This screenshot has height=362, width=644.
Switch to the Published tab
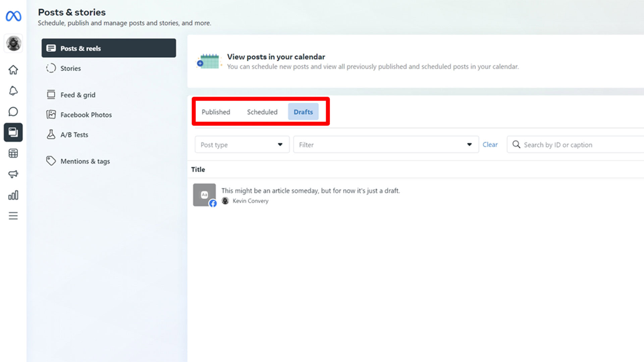[216, 112]
